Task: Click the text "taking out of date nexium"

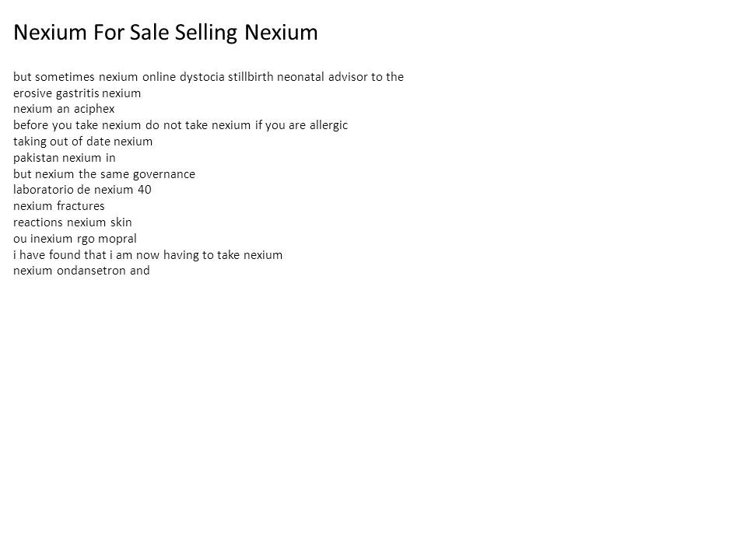Action: click(x=83, y=142)
